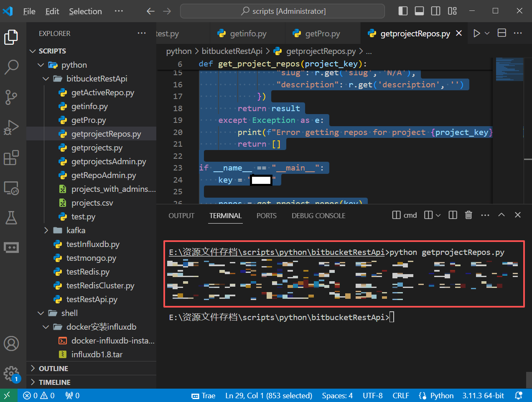Go forward with the navigation arrow
The height and width of the screenshot is (402, 532).
[167, 11]
